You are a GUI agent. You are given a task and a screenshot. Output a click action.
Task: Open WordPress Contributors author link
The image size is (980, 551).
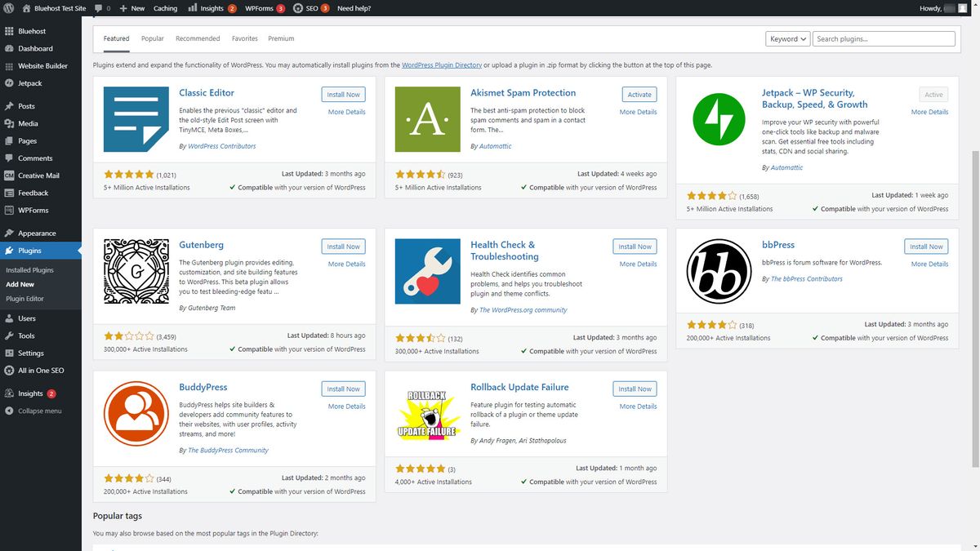coord(222,146)
